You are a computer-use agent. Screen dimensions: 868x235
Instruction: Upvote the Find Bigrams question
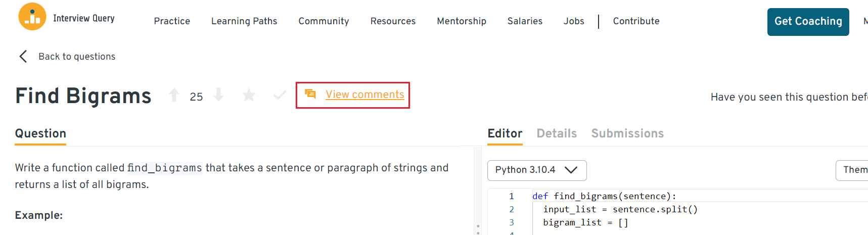[x=174, y=95]
